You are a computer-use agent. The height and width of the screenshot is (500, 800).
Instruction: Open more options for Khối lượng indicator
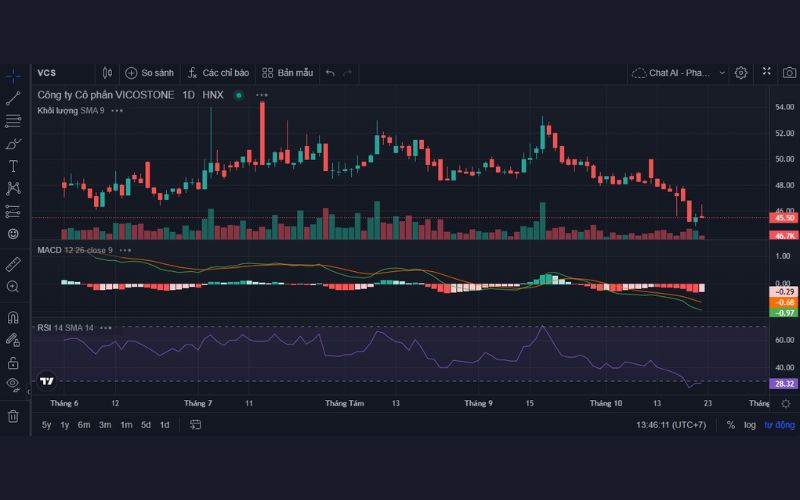[117, 110]
